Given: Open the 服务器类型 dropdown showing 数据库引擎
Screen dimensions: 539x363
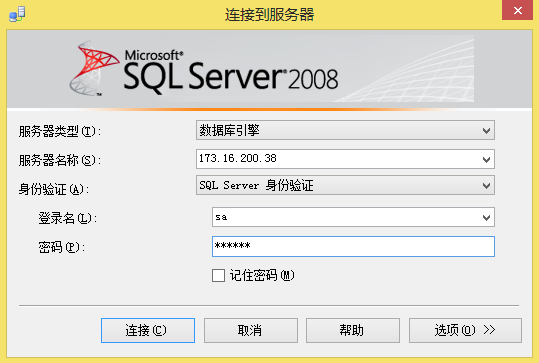Looking at the screenshot, I should click(345, 130).
